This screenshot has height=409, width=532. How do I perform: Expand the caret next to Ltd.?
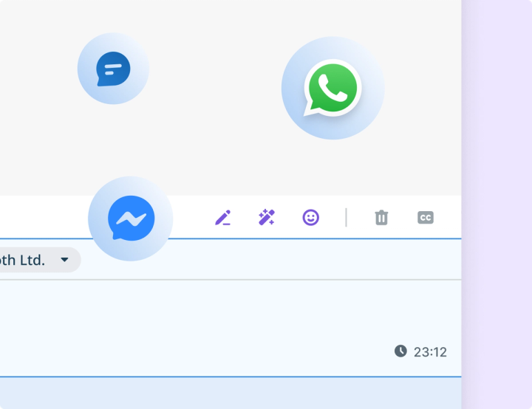point(64,260)
